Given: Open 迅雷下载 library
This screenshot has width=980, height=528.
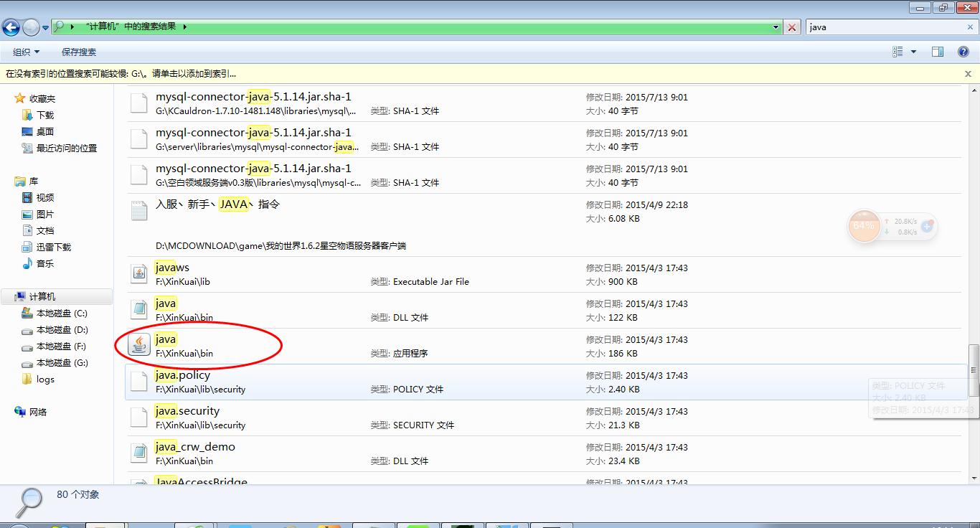Looking at the screenshot, I should 54,247.
